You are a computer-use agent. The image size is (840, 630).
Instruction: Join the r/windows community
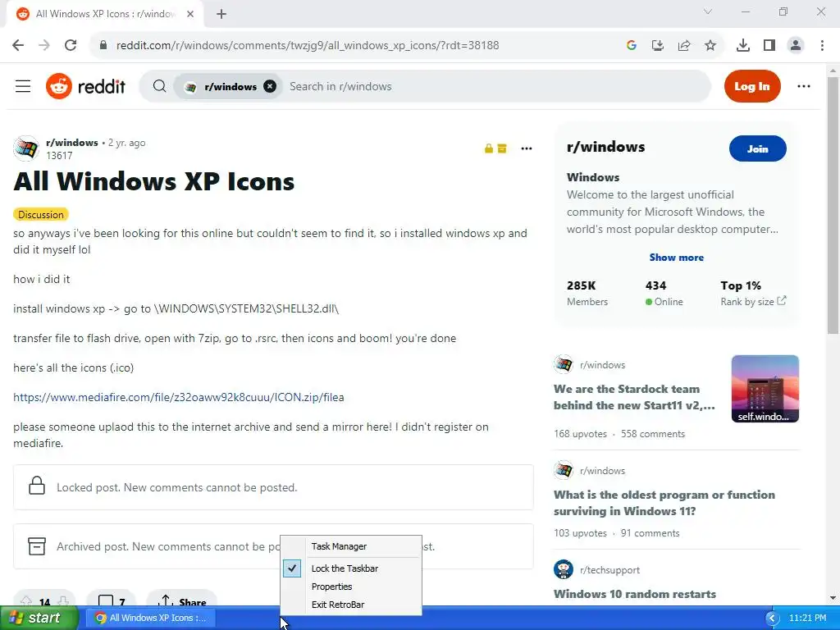point(757,149)
